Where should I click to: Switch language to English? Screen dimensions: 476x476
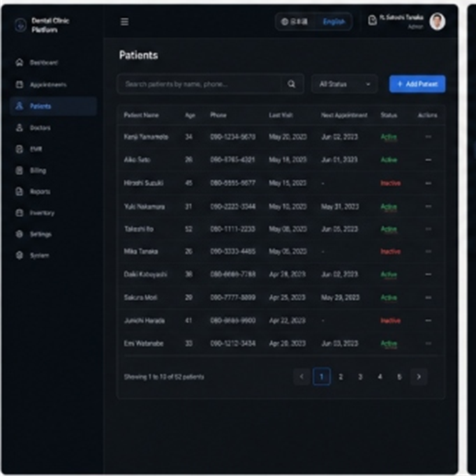[x=334, y=22]
